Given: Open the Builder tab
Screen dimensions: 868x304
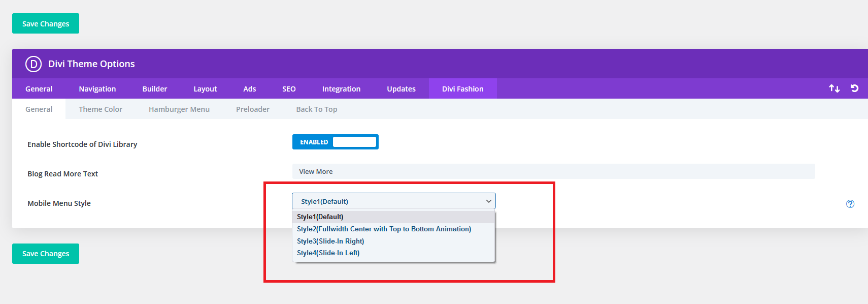Looking at the screenshot, I should (155, 88).
